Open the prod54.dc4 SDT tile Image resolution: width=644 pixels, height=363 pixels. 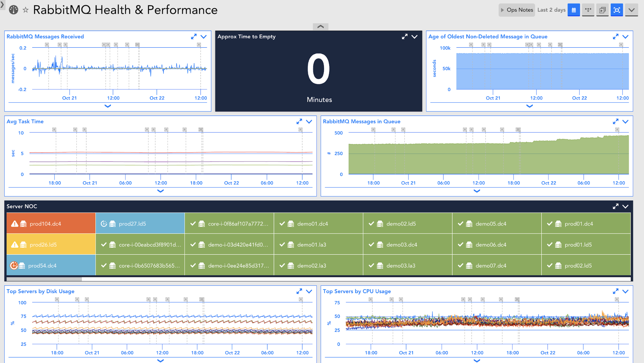(51, 265)
